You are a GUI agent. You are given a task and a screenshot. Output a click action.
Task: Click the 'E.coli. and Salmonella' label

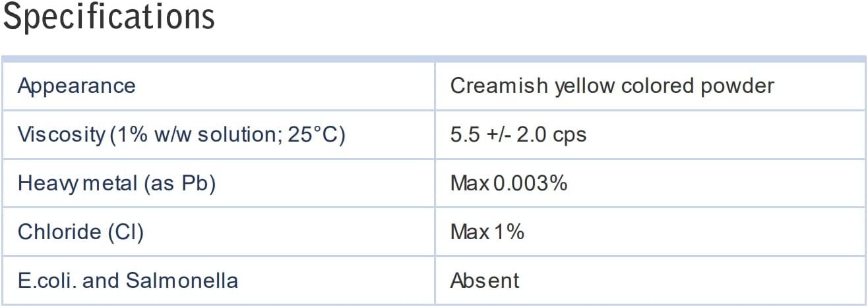click(x=128, y=281)
